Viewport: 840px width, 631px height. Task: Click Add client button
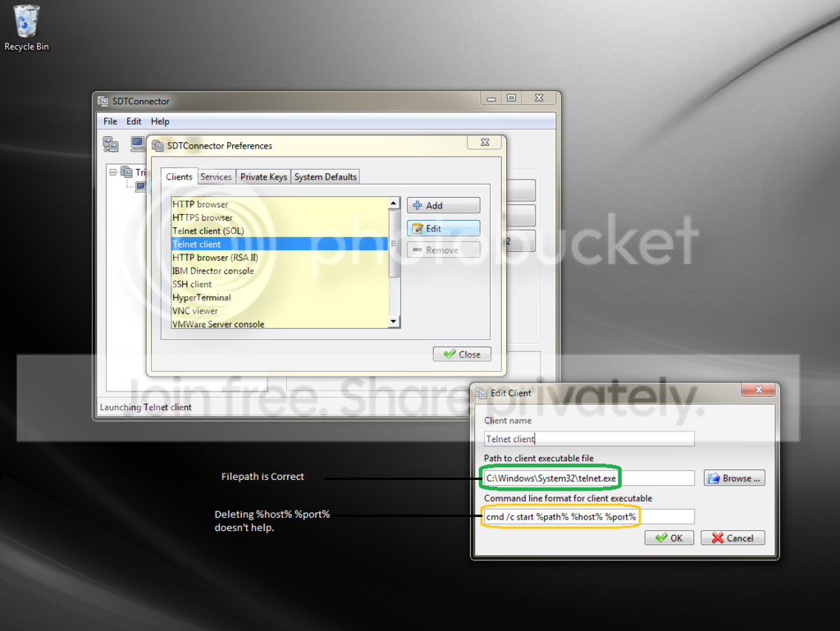pos(443,205)
